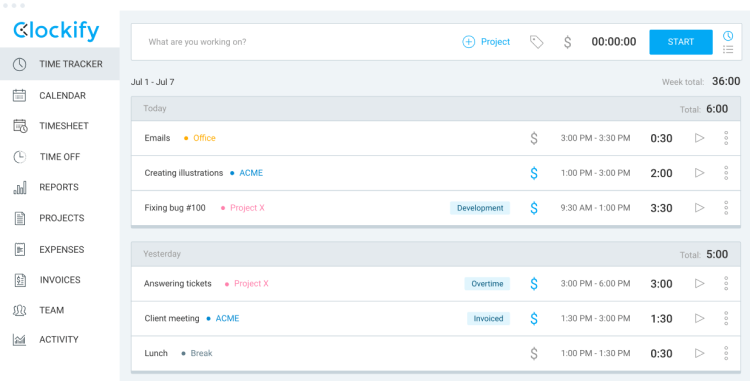Click time range 3:00 PM - 3:30 PM
The width and height of the screenshot is (750, 381).
pyautogui.click(x=596, y=138)
